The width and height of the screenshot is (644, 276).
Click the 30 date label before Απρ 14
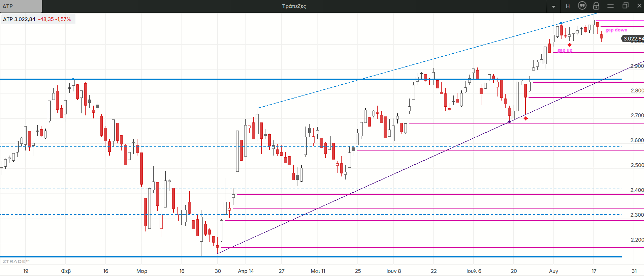point(218,271)
